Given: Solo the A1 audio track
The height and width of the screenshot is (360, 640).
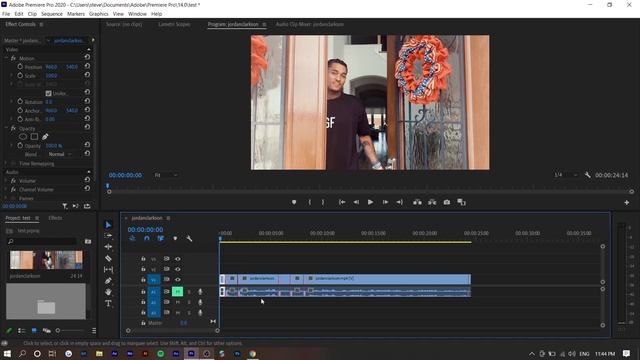Looking at the screenshot, I should pos(189,291).
